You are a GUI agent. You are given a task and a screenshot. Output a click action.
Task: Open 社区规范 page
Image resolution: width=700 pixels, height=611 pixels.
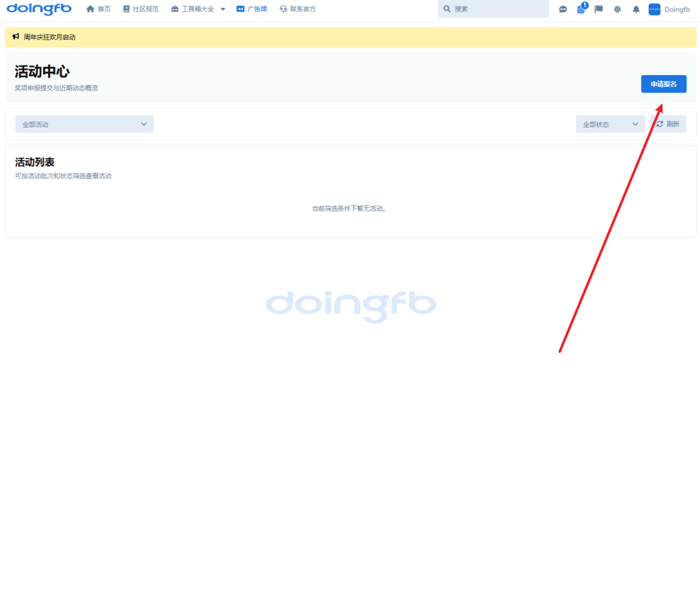pos(141,9)
